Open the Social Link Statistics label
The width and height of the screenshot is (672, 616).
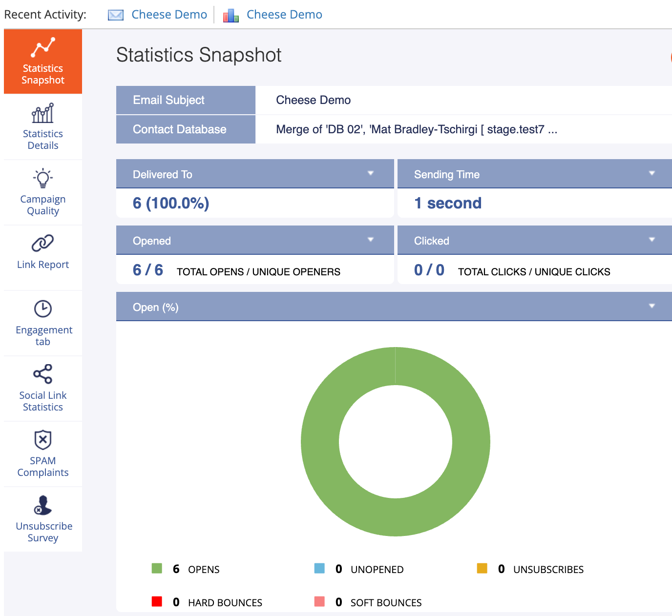(43, 401)
